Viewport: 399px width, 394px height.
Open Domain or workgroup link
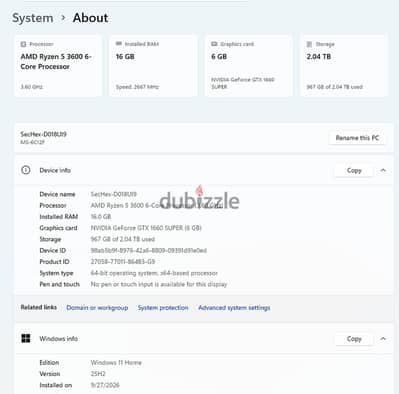(x=97, y=308)
